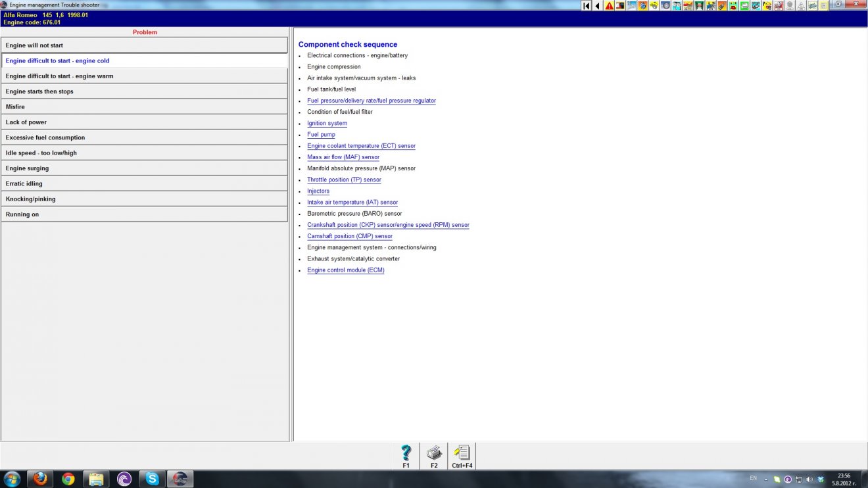Click the red warning triangle toolbar icon
The width and height of the screenshot is (868, 488).
tap(609, 6)
